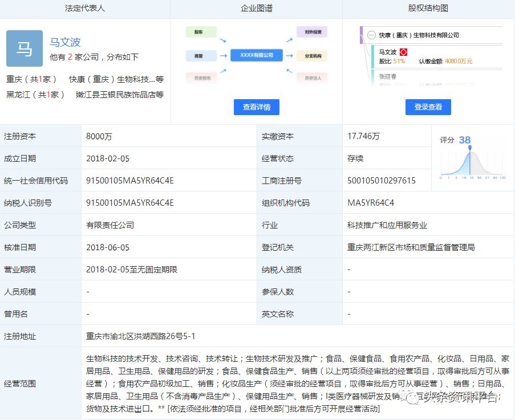The image size is (515, 420).
Task: Click the 马 avatar icon of the legal representative
Action: point(24,48)
